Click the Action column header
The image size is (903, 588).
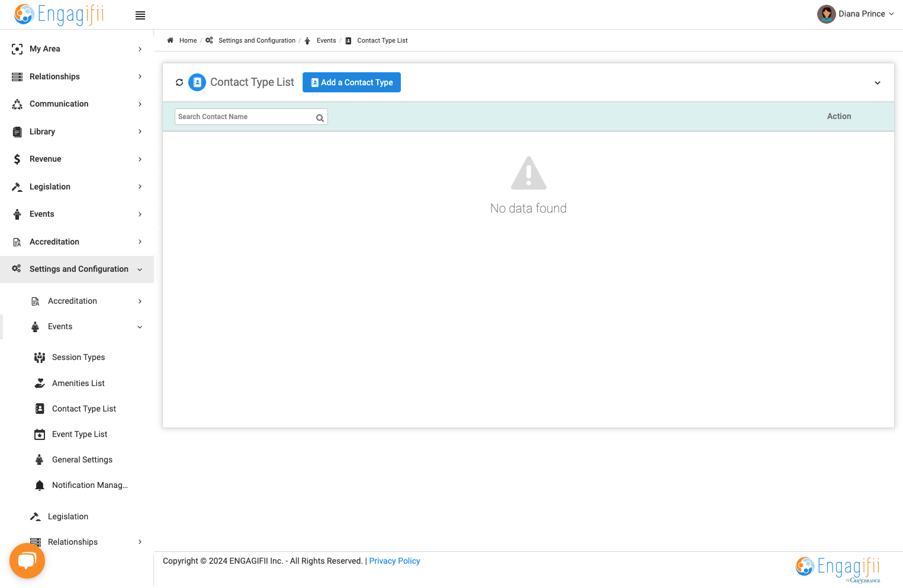coord(839,116)
